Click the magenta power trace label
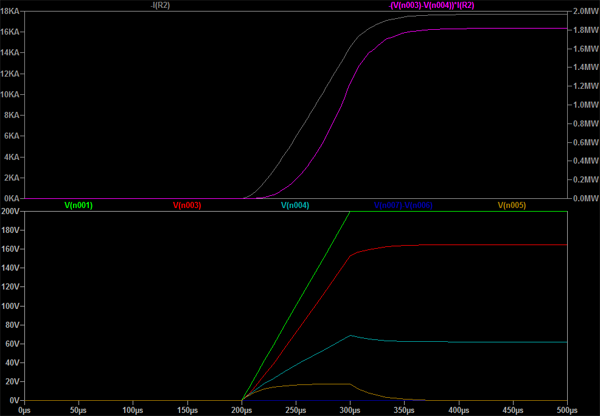Image resolution: width=600 pixels, height=416 pixels. click(431, 6)
